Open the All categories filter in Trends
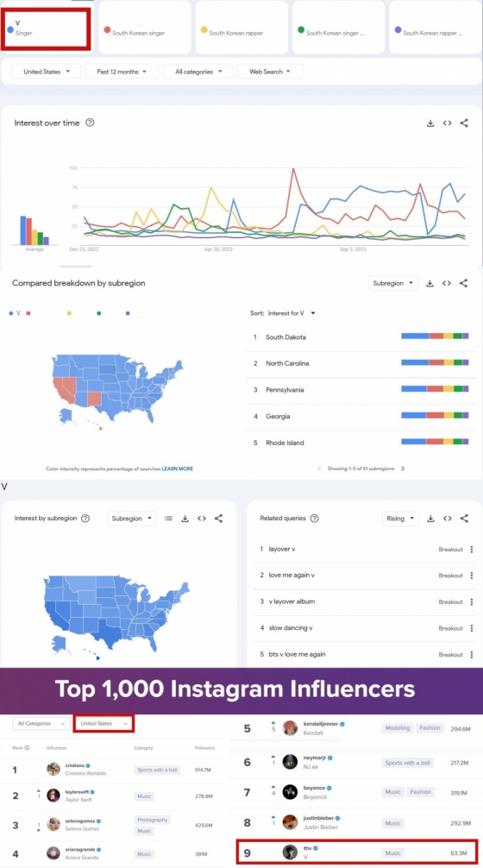 click(199, 72)
